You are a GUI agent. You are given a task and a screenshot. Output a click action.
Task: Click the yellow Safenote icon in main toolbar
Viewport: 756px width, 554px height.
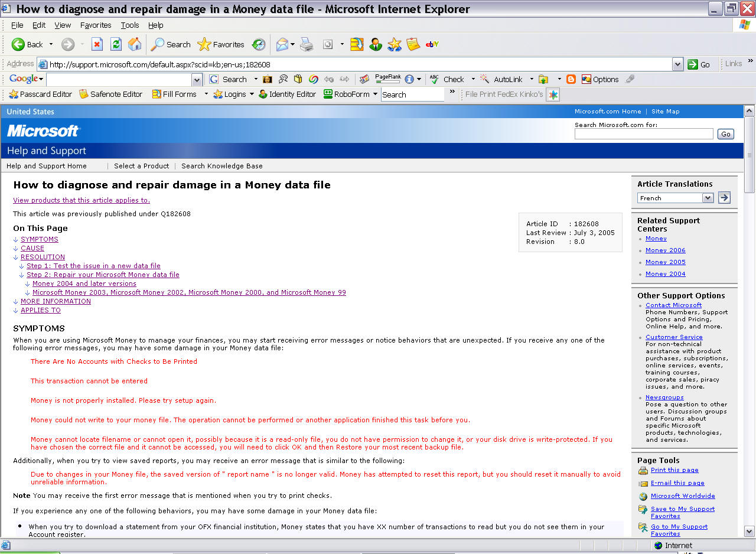point(413,44)
